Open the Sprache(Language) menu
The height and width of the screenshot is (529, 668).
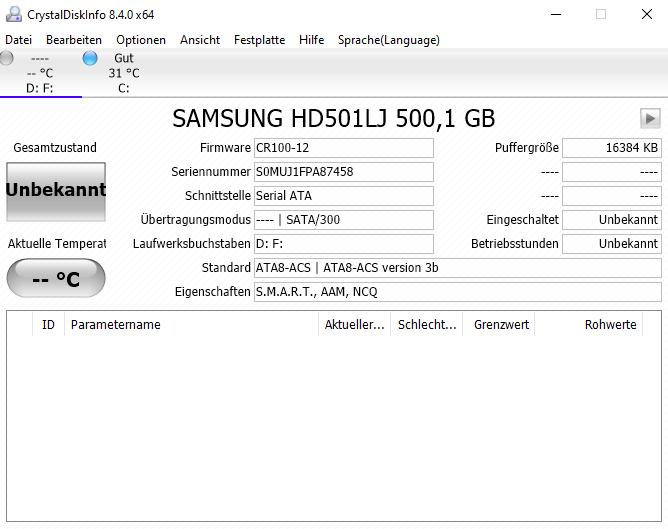(x=389, y=40)
